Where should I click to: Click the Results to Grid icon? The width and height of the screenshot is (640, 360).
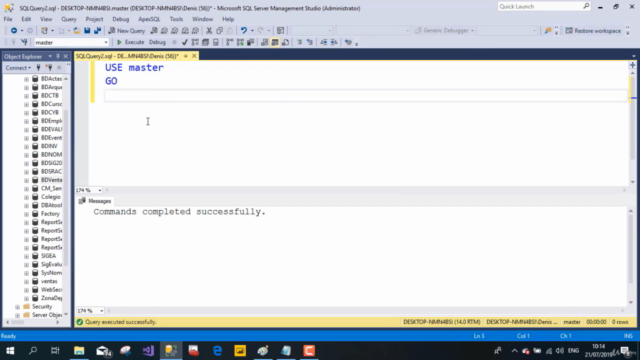[275, 42]
